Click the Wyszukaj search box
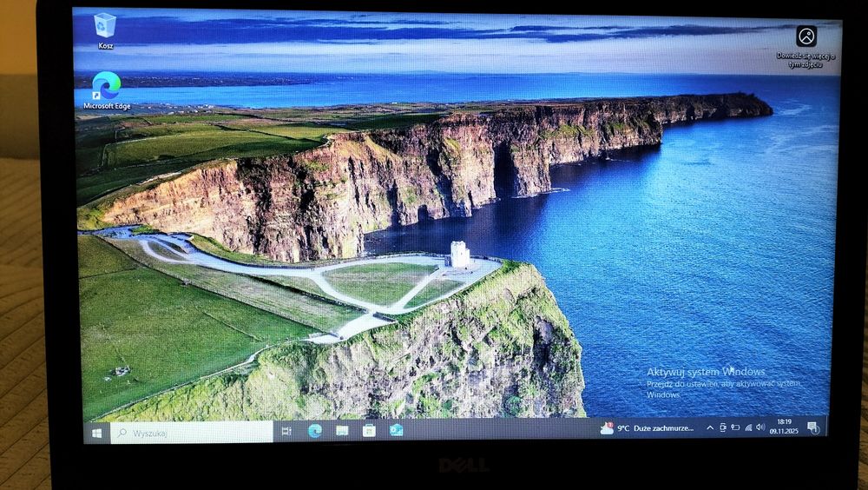 point(192,433)
